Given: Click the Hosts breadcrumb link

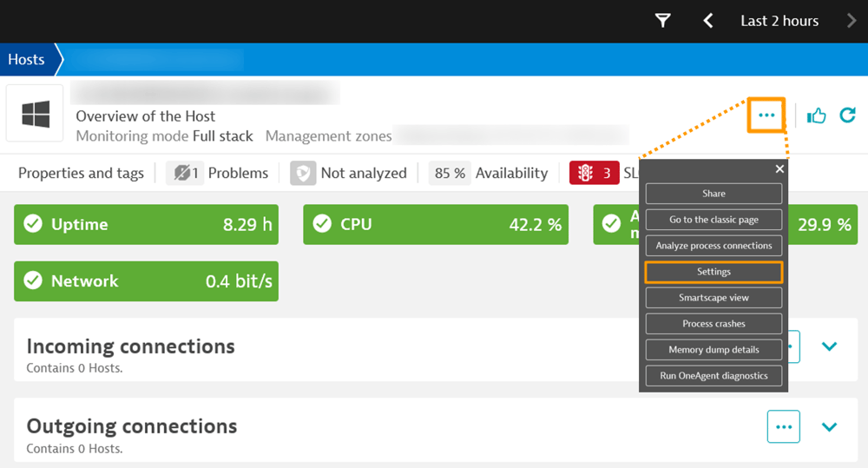Looking at the screenshot, I should [26, 60].
